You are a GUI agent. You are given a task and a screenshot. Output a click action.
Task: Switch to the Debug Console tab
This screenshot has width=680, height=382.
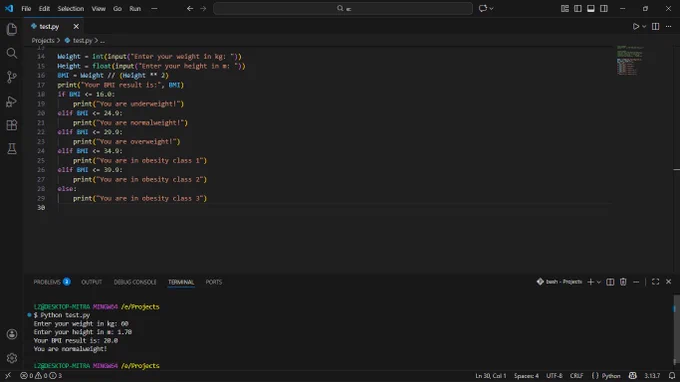135,282
